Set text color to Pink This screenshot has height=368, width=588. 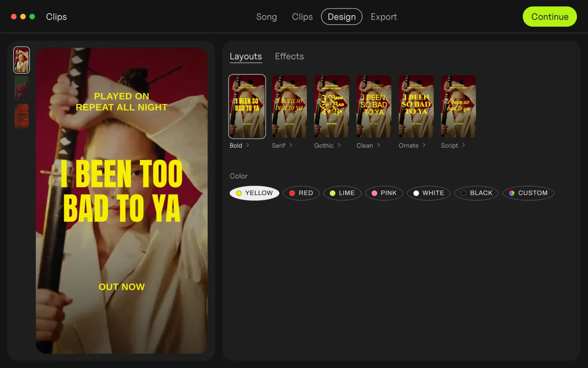(384, 193)
